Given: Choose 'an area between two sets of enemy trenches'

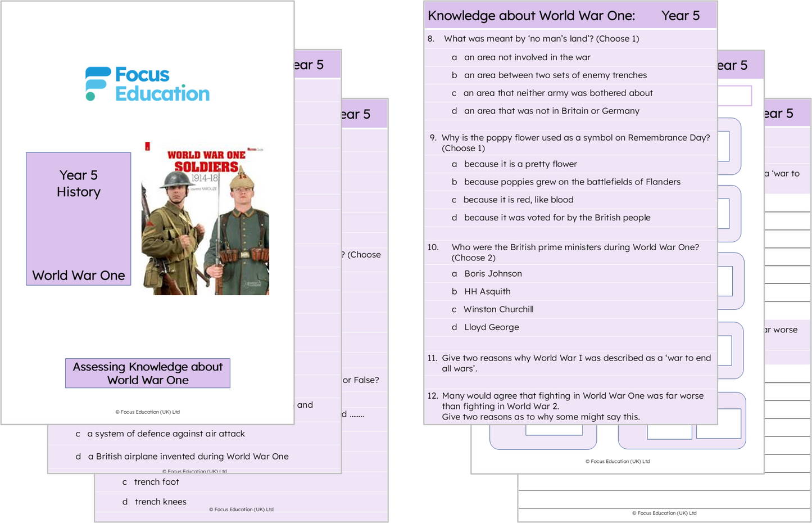Looking at the screenshot, I should point(555,75).
